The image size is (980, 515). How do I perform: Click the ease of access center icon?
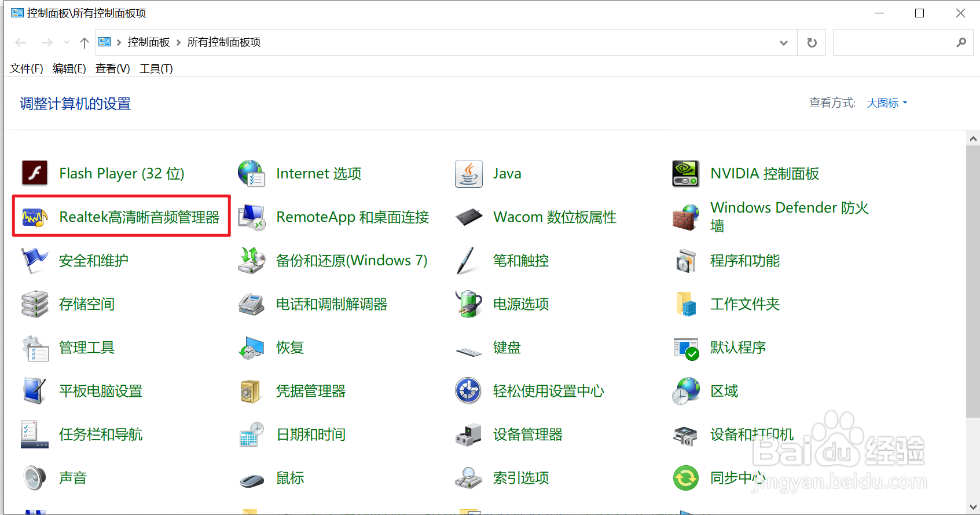coord(468,391)
